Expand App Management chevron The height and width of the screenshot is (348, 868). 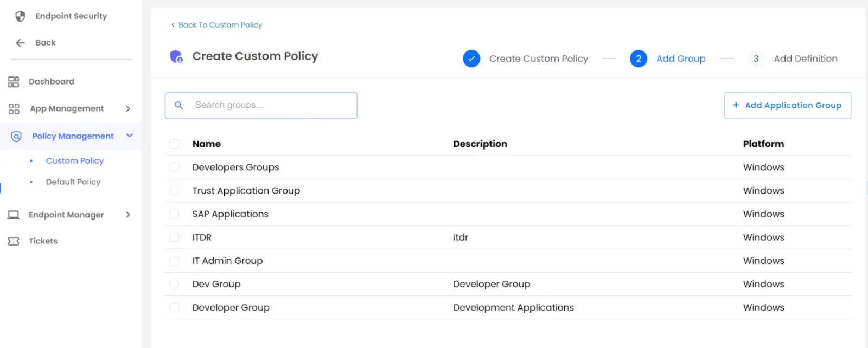(128, 109)
